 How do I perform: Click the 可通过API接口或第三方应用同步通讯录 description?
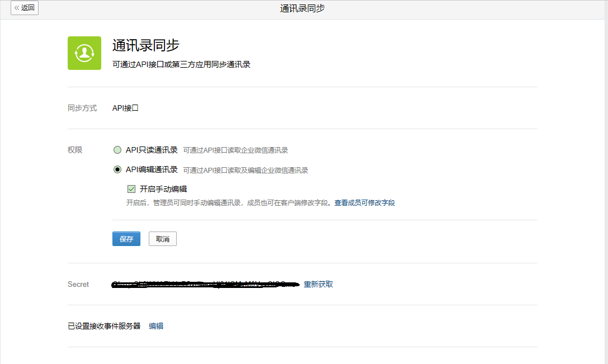(181, 64)
